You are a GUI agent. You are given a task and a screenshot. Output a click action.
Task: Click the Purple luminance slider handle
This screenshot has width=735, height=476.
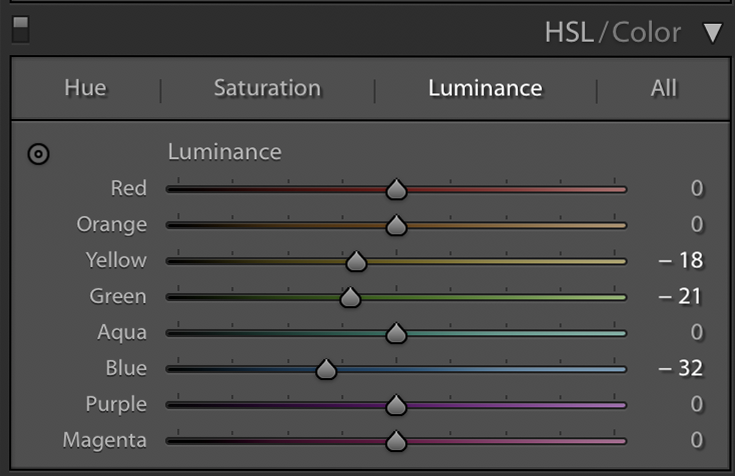pos(396,405)
